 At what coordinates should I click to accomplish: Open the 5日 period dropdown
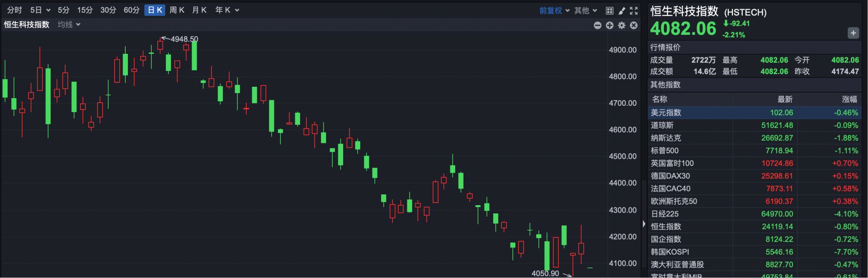pyautogui.click(x=40, y=10)
